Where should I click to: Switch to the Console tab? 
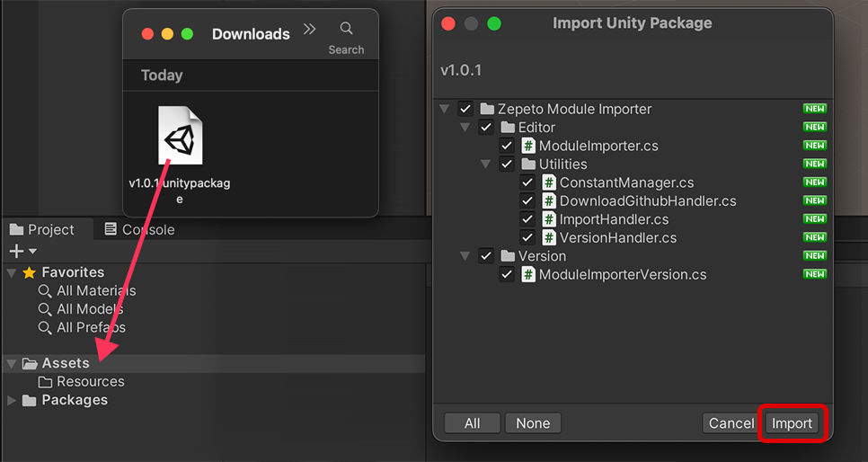[x=139, y=229]
